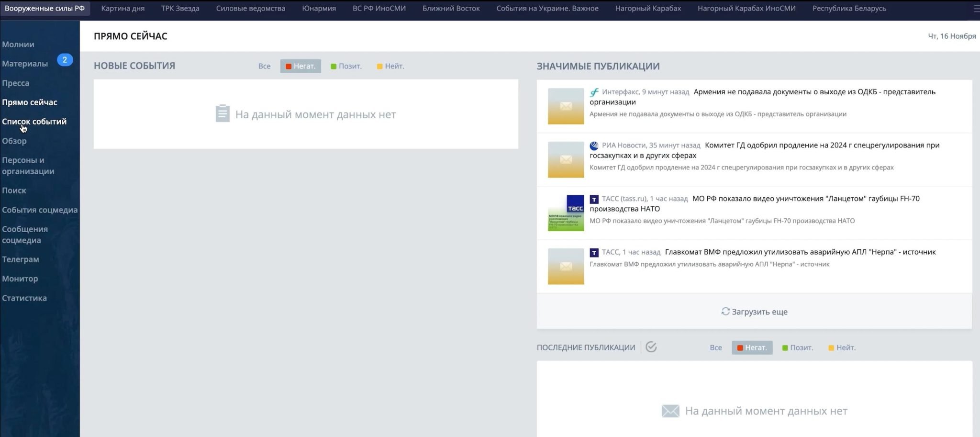The image size is (980, 437).
Task: Select the Ближний Восток tab
Action: pos(451,9)
